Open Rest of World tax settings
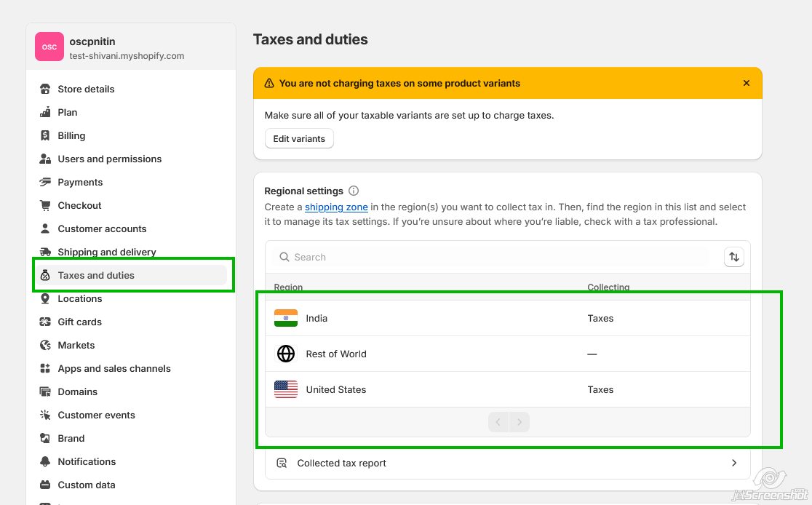The height and width of the screenshot is (505, 812). (x=508, y=354)
